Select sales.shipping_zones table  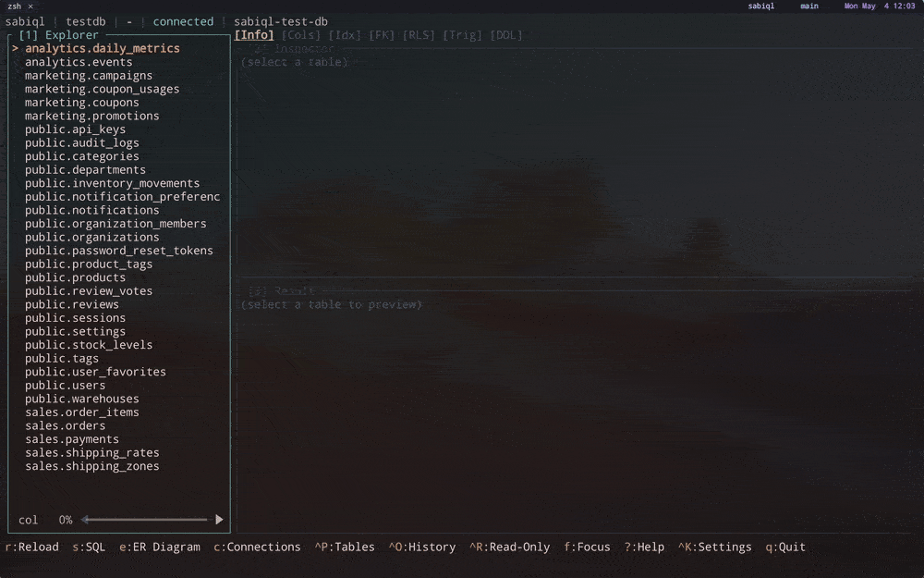pos(91,466)
